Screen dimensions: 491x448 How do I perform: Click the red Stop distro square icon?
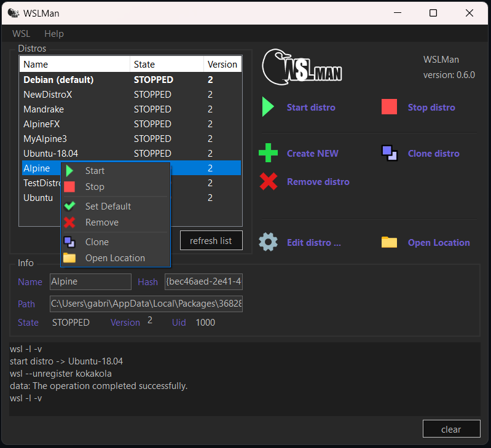tap(389, 107)
